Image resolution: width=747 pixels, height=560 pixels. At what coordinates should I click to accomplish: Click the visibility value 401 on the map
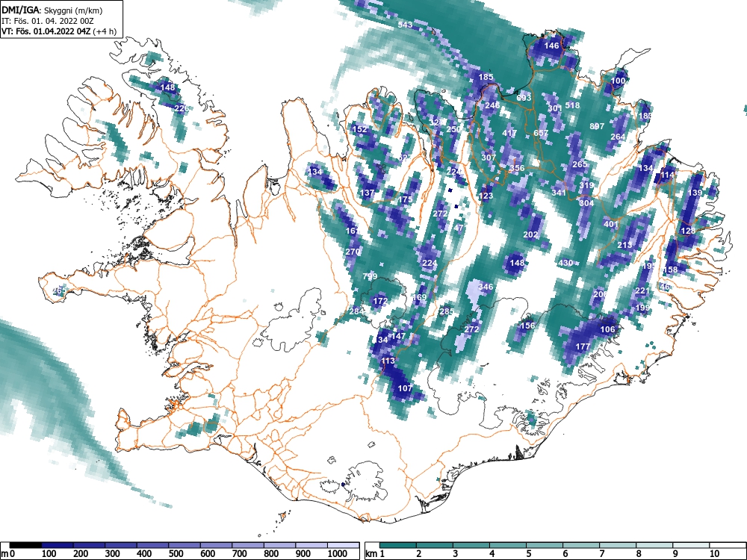[x=611, y=224]
